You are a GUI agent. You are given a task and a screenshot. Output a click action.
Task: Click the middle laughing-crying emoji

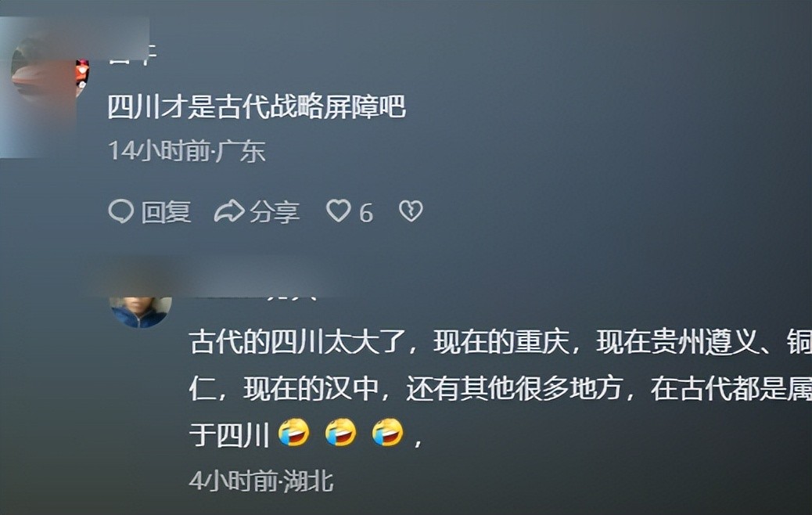tap(341, 433)
